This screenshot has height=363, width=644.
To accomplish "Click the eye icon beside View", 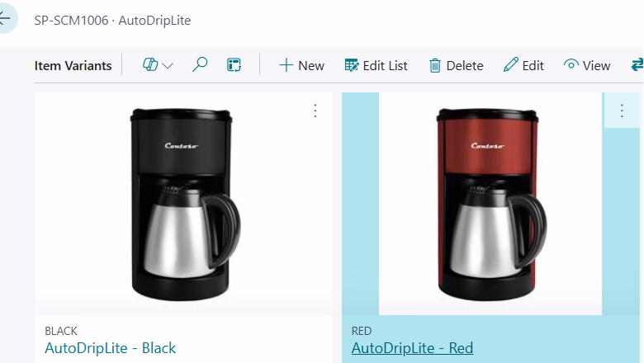I will click(571, 65).
